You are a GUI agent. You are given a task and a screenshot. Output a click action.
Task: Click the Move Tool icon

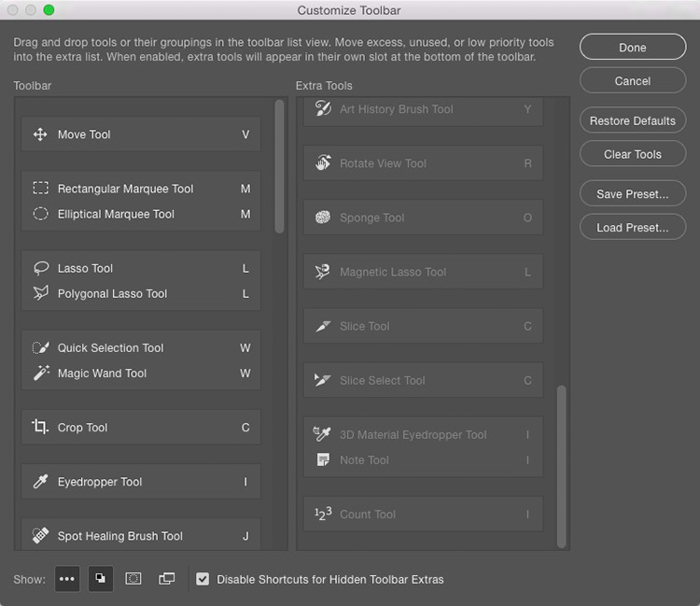point(40,134)
